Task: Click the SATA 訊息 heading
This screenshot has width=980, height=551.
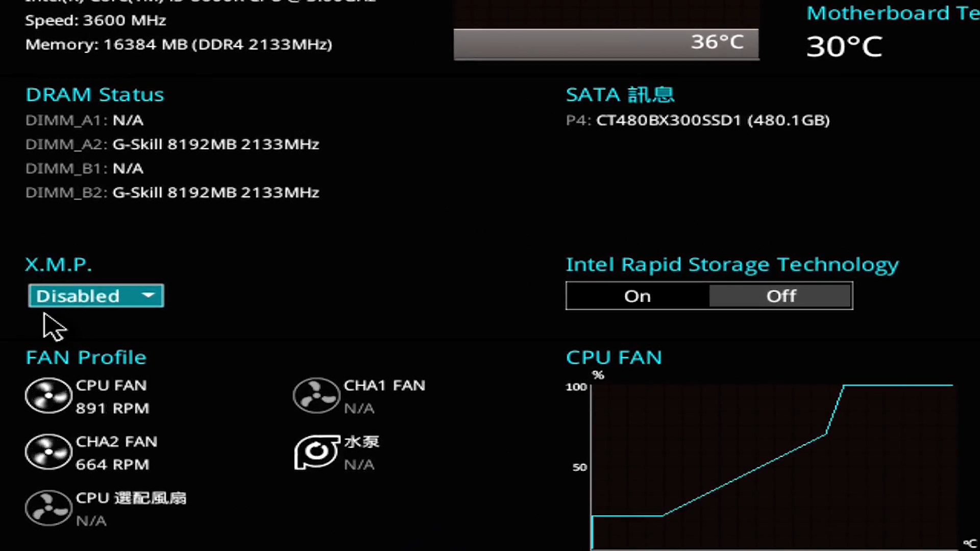Action: tap(620, 94)
